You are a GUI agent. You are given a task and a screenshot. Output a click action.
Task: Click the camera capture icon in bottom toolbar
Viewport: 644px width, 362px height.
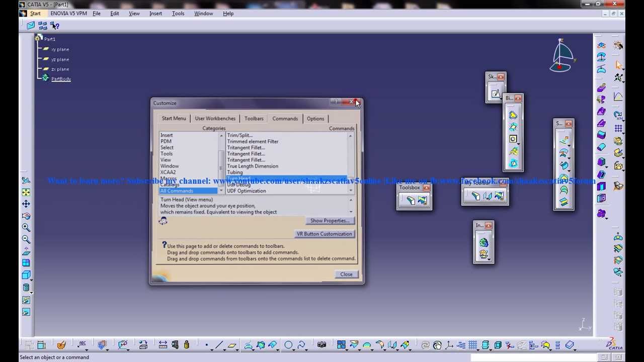pyautogui.click(x=321, y=345)
